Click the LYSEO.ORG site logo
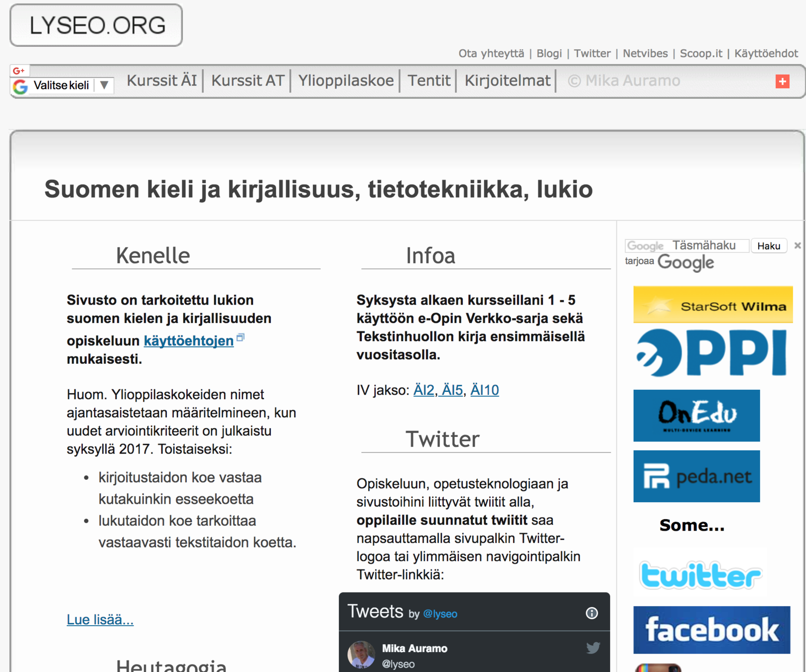Viewport: 806px width, 672px height. click(x=96, y=25)
